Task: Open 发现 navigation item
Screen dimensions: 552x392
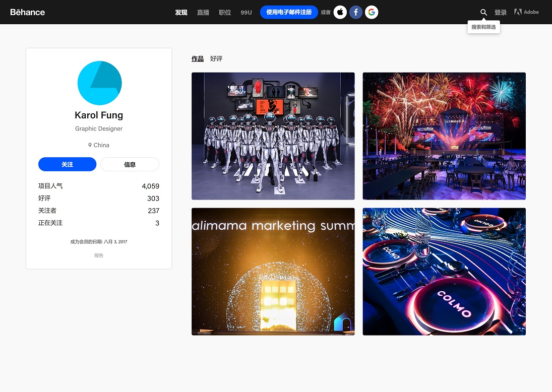Action: [x=181, y=12]
